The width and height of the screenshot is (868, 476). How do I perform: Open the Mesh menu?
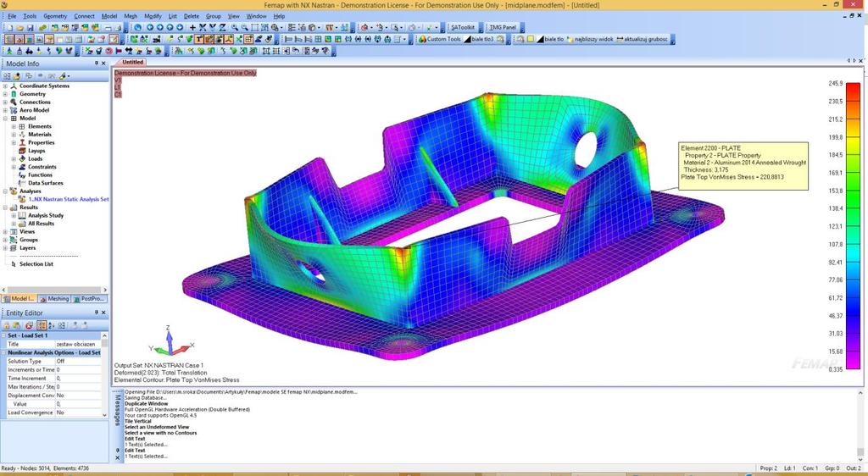[131, 16]
